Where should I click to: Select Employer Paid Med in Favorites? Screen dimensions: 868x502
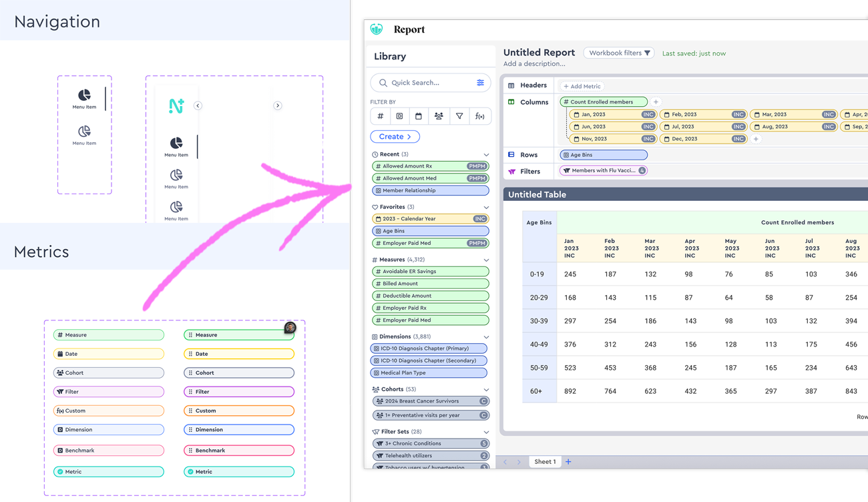coord(431,243)
